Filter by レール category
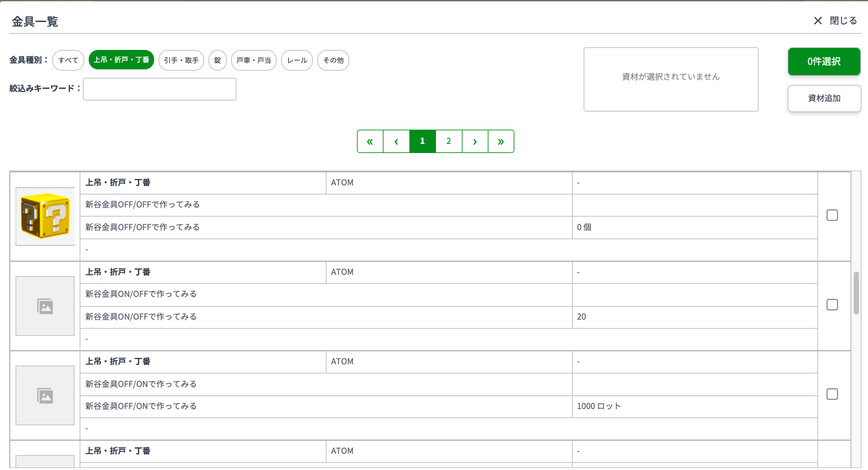The image size is (868, 470). (x=297, y=60)
